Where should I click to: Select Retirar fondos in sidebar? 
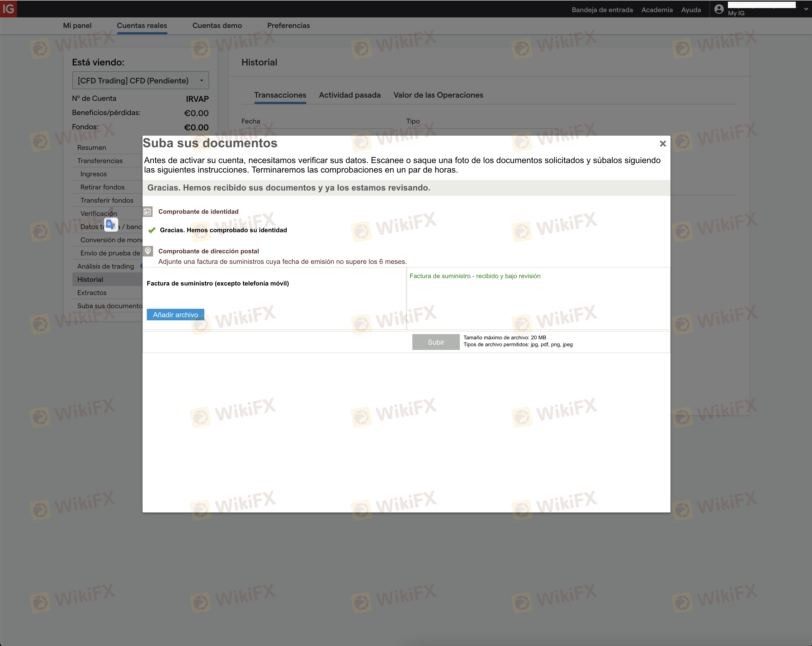point(102,187)
